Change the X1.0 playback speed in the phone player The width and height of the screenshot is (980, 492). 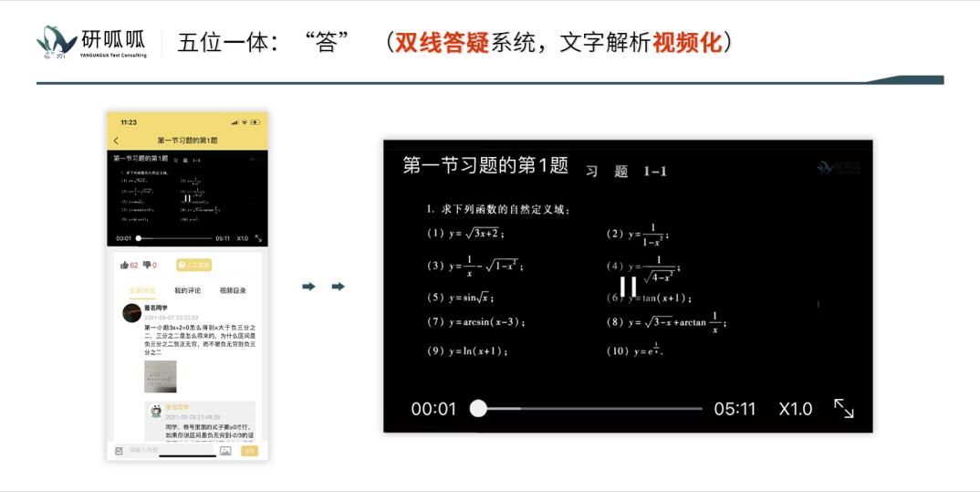point(243,238)
